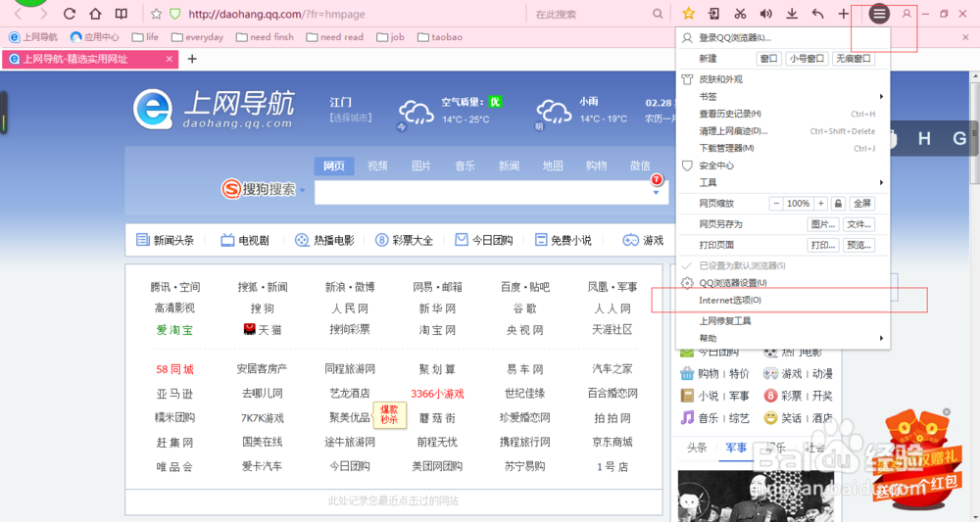Click the user account icon

coord(906,13)
